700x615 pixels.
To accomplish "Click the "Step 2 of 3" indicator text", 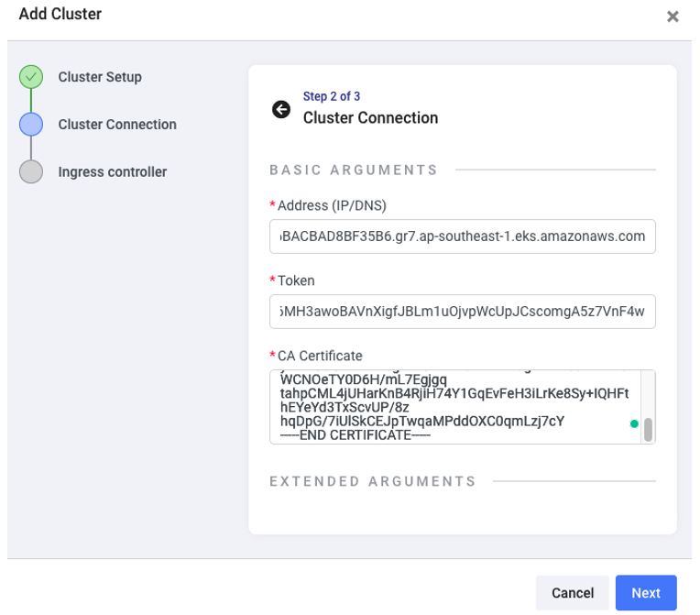I will click(332, 96).
